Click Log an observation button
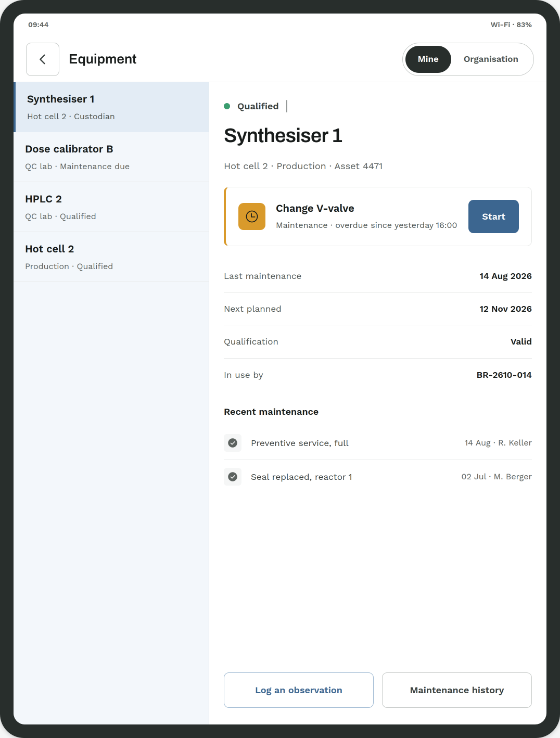The height and width of the screenshot is (738, 560). click(299, 690)
